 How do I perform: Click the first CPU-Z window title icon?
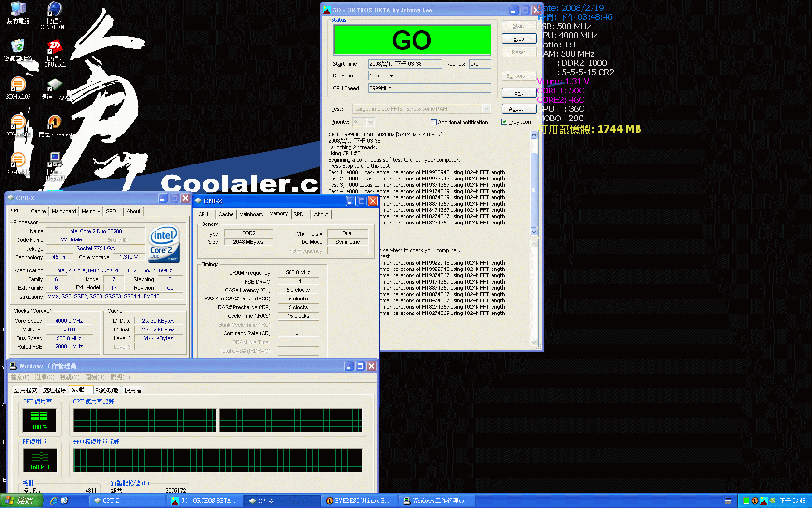tap(11, 198)
